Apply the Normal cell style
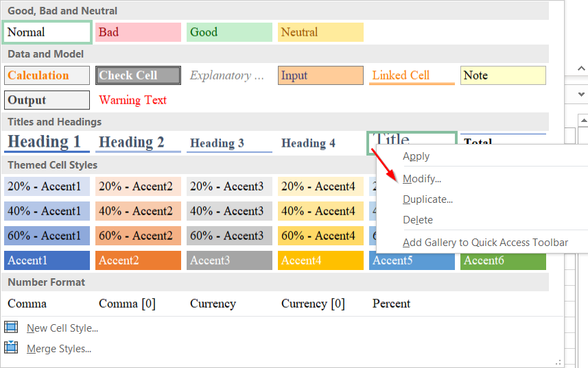 pyautogui.click(x=47, y=32)
